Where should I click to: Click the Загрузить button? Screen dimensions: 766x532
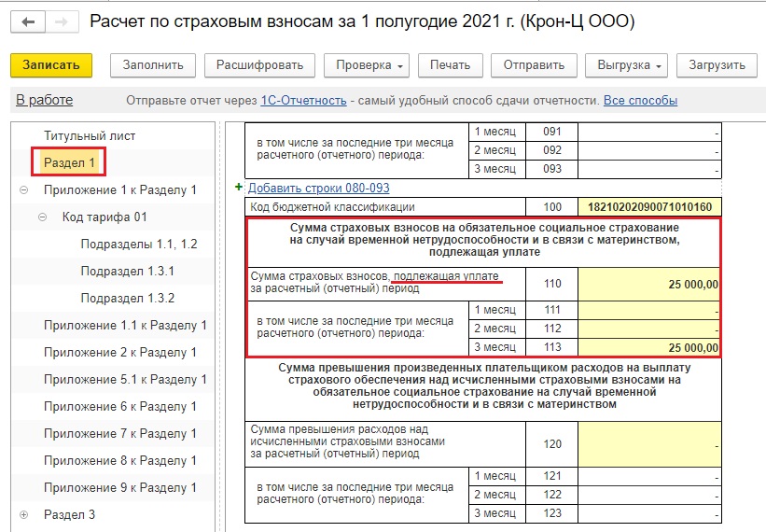pyautogui.click(x=717, y=65)
